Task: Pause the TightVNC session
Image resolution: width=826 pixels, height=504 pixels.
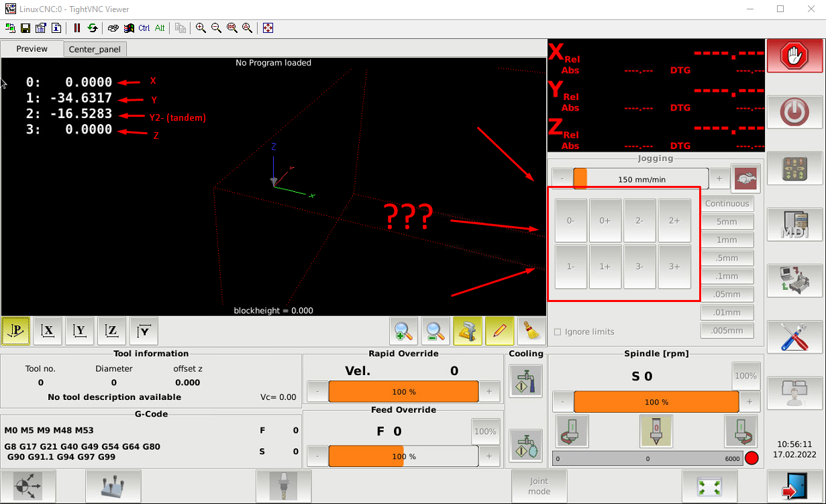Action: (77, 28)
